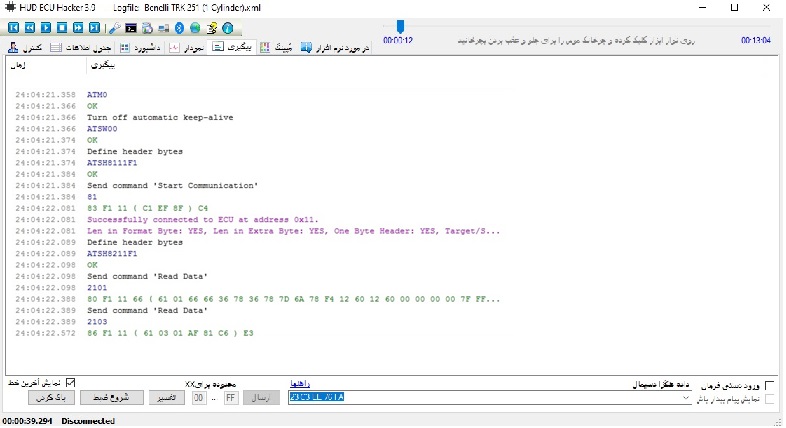This screenshot has width=786, height=428.
Task: Select the '80 F1 11 66' response line
Action: coord(293,299)
